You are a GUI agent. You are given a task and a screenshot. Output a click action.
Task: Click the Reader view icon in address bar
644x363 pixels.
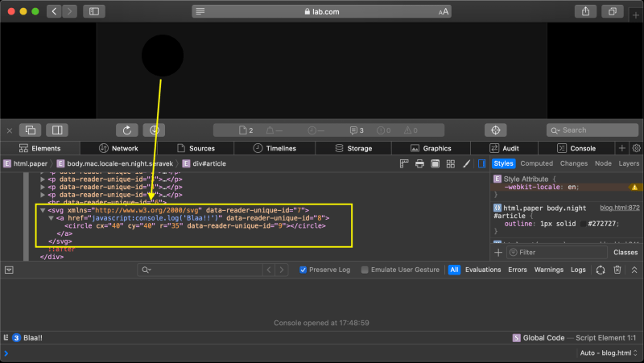[200, 11]
